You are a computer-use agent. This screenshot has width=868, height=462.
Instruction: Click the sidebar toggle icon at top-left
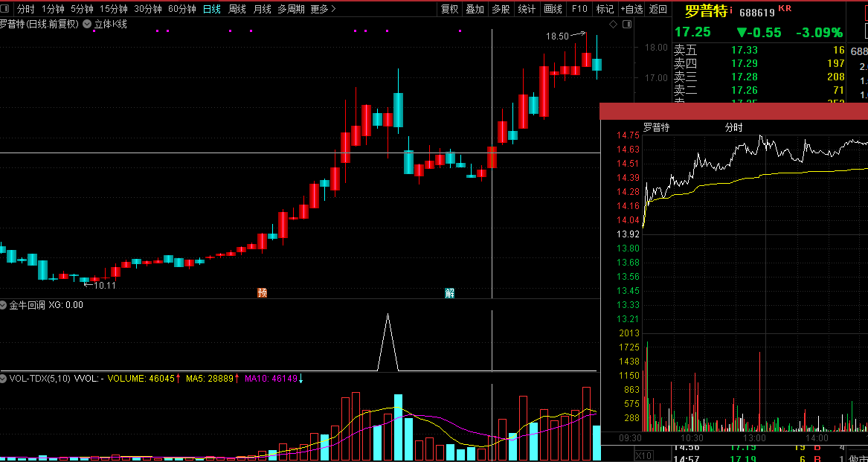click(7, 9)
